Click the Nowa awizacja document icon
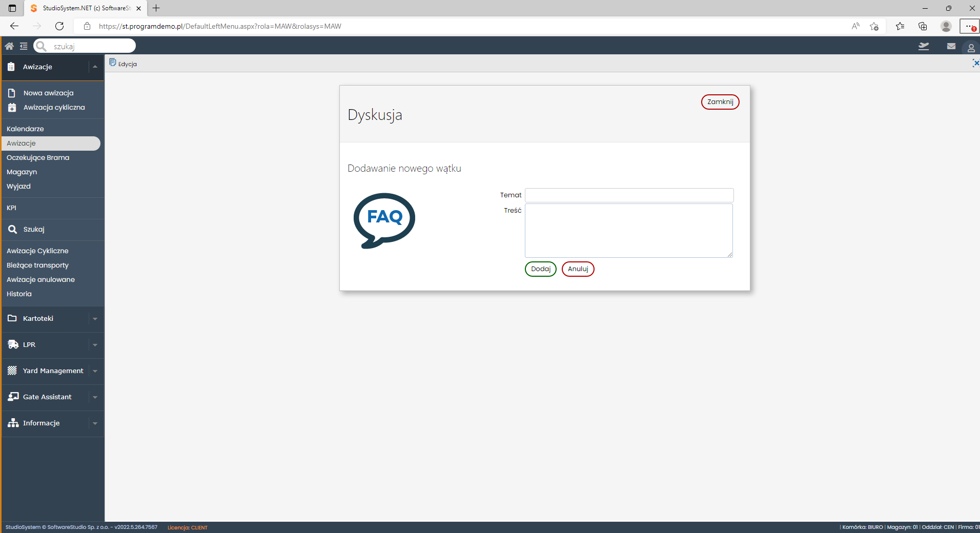The width and height of the screenshot is (980, 533). (12, 93)
